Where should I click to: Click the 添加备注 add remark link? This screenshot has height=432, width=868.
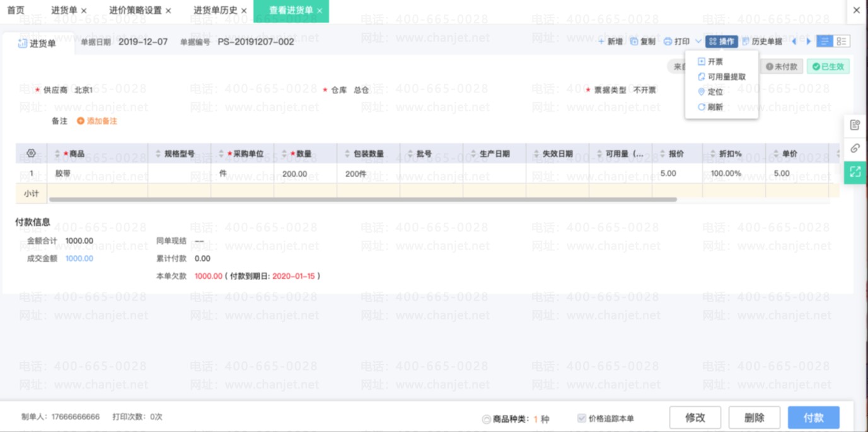(x=97, y=121)
